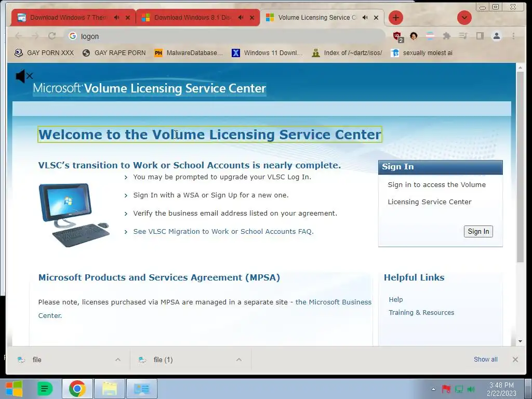Viewport: 532px width, 399px height.
Task: Open the Chrome profile menu
Action: (x=496, y=36)
